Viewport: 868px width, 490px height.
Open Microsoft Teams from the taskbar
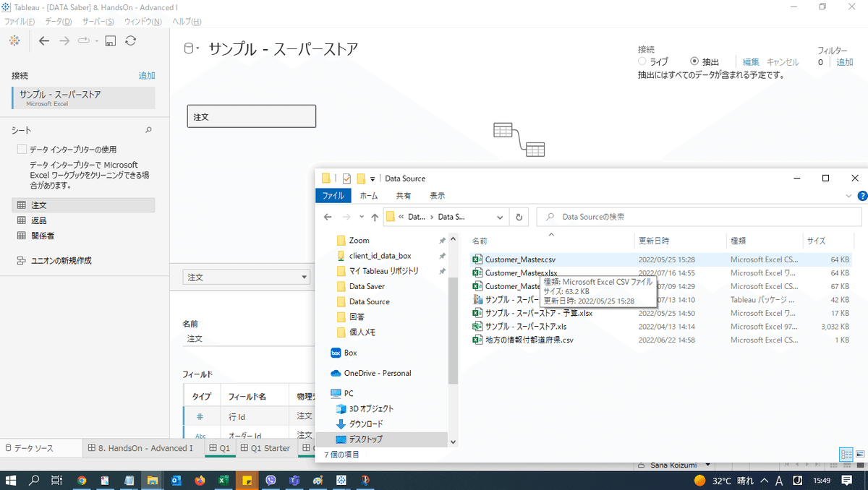point(294,480)
